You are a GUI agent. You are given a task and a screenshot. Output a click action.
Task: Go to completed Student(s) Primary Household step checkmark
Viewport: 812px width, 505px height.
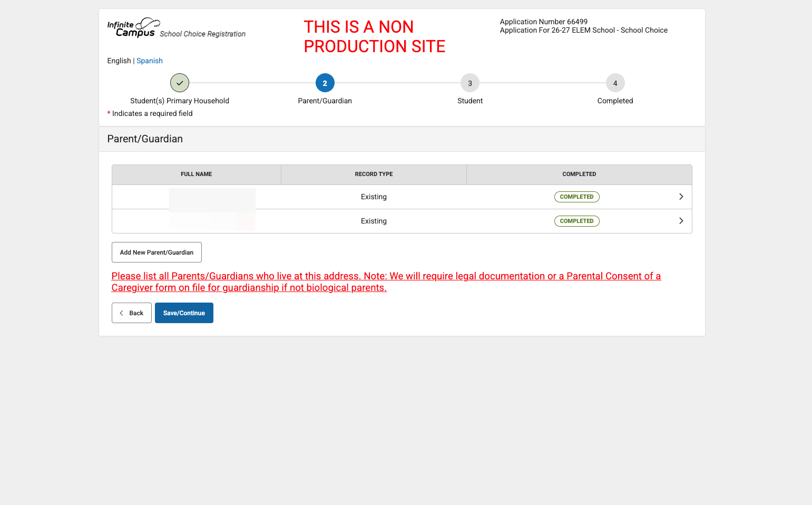pyautogui.click(x=180, y=83)
